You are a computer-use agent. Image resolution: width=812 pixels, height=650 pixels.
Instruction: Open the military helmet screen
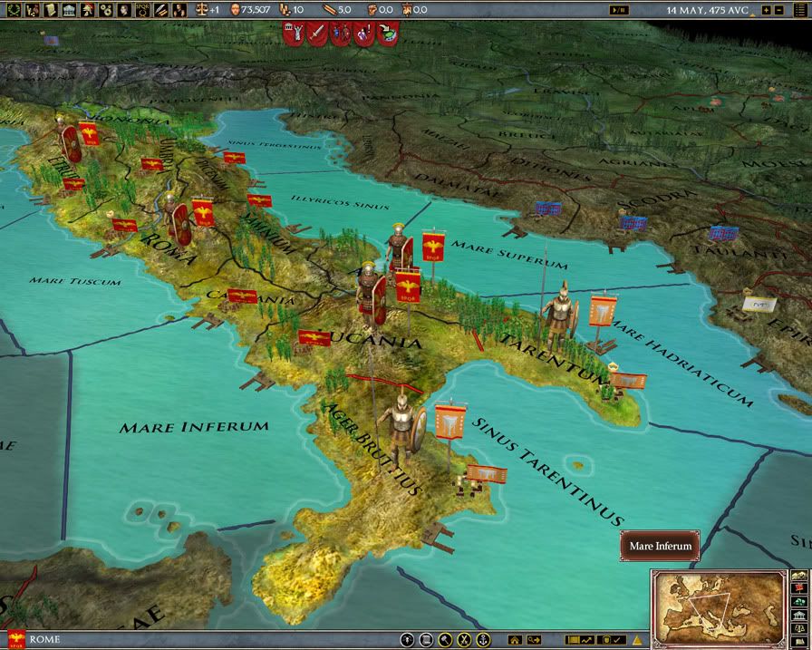point(88,9)
